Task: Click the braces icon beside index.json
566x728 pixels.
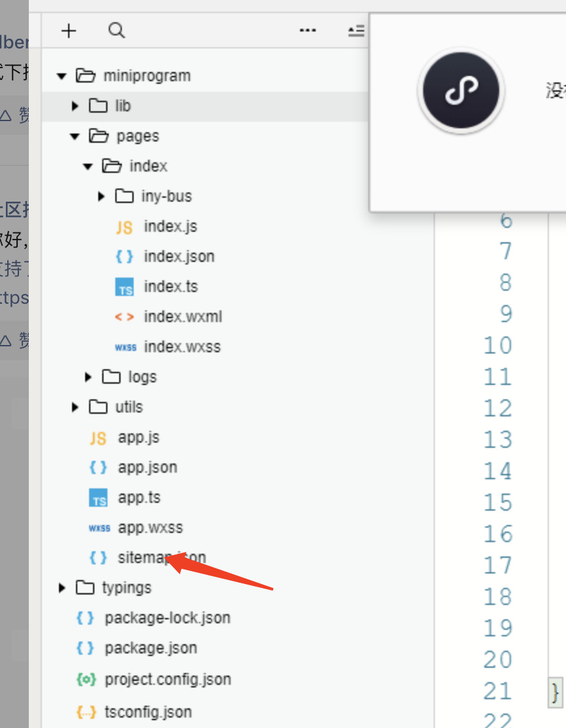Action: pyautogui.click(x=124, y=257)
